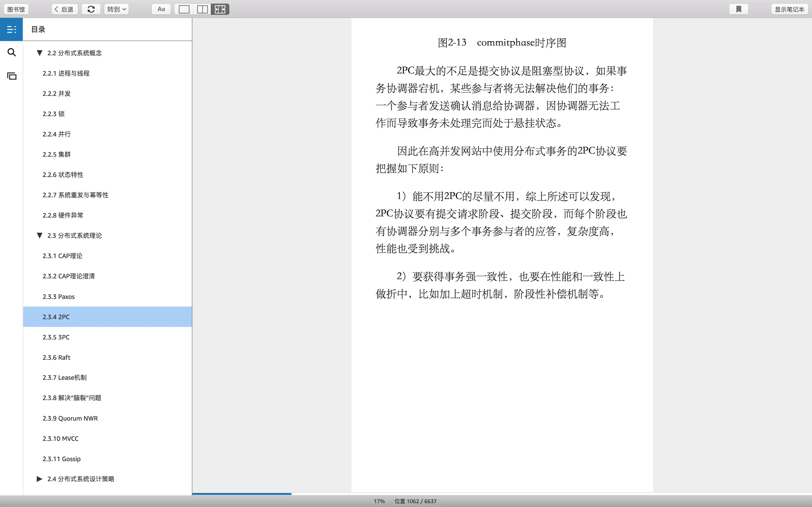The height and width of the screenshot is (507, 812).
Task: Open the 转到 dropdown menu
Action: pos(117,9)
